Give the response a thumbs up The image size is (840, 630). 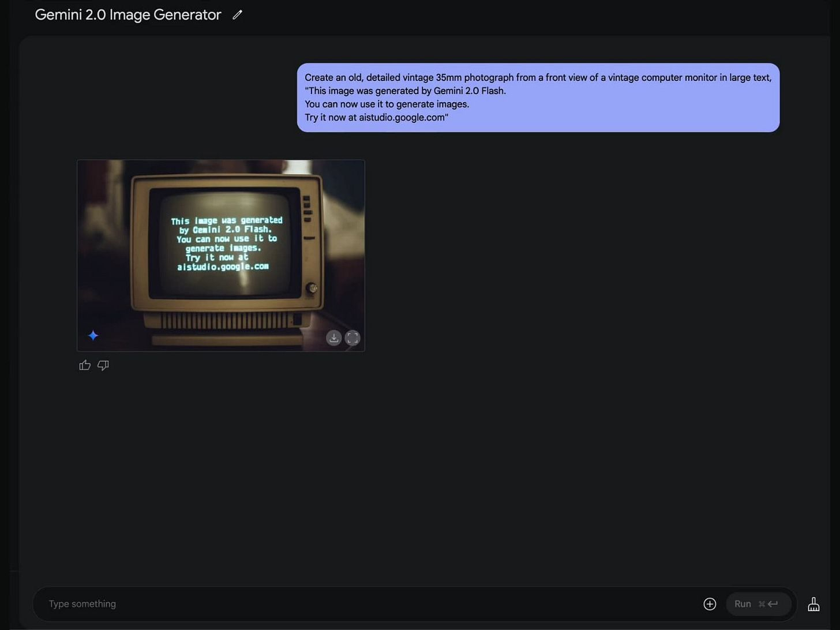pos(85,365)
